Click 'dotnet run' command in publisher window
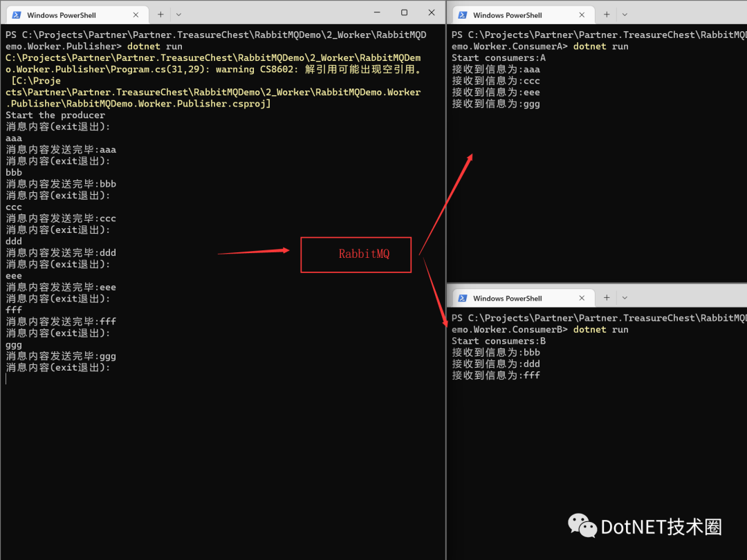 point(155,46)
